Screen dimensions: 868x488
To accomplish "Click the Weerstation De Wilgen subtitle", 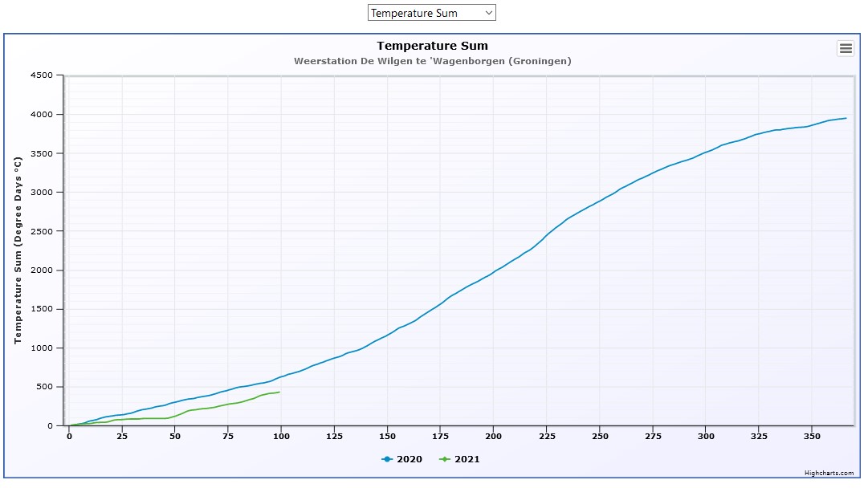I will 432,61.
